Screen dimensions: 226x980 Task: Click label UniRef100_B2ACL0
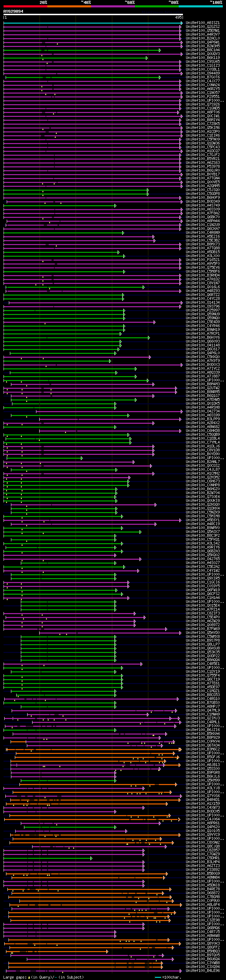[202, 38]
